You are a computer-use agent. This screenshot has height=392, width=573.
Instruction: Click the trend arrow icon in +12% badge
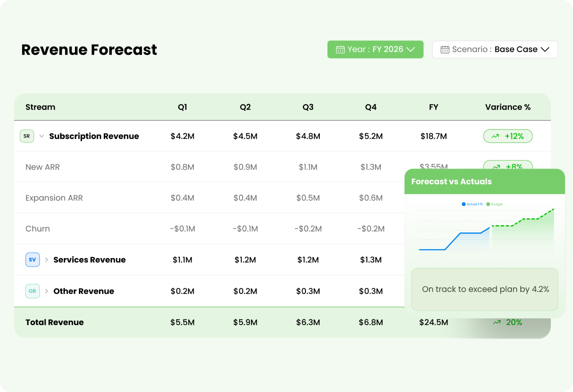click(495, 137)
